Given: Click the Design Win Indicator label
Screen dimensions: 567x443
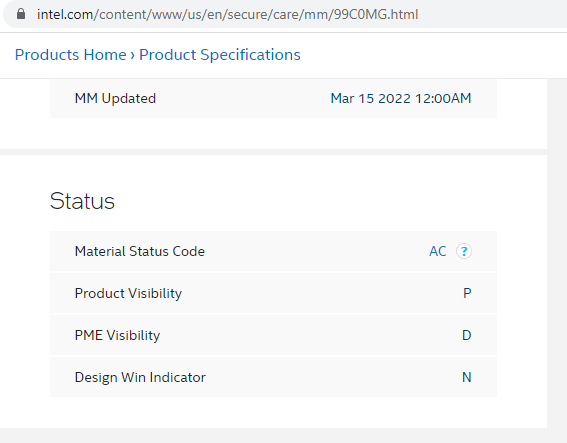Looking at the screenshot, I should click(140, 377).
